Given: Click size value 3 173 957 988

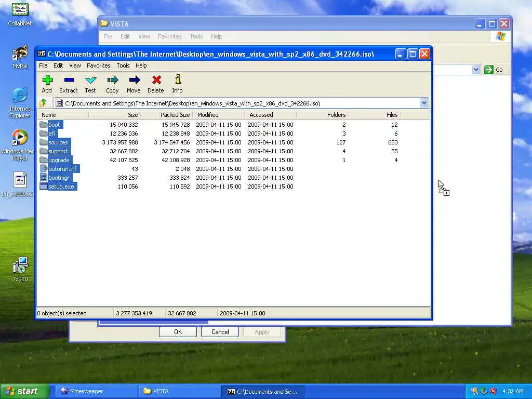Looking at the screenshot, I should 120,142.
